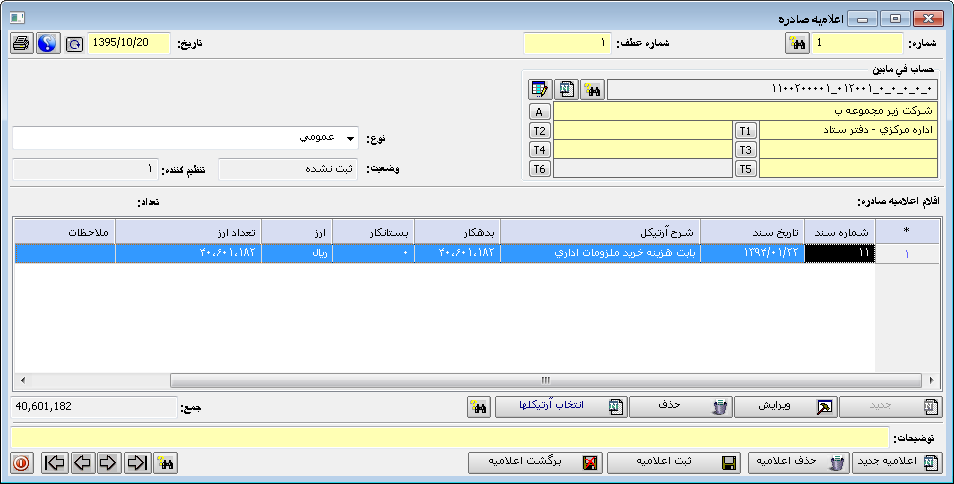954x484 pixels.
Task: Click the binoculars search icon next to شماره
Action: [x=796, y=44]
